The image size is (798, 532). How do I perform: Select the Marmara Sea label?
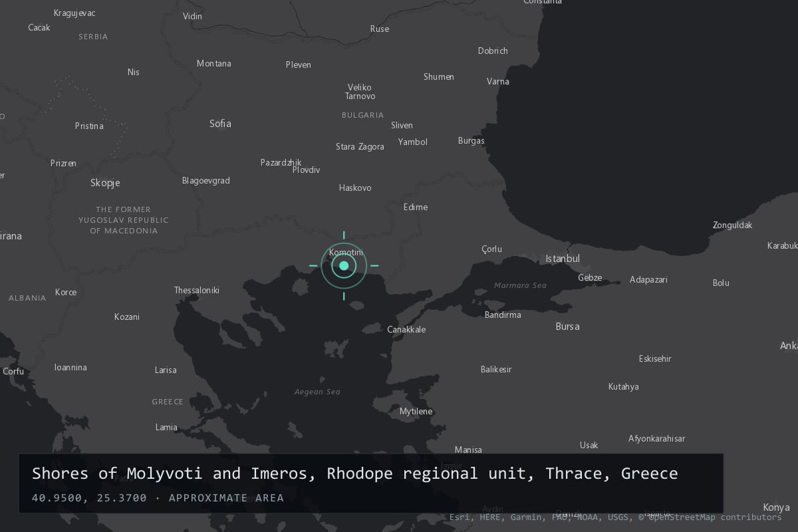pyautogui.click(x=520, y=285)
